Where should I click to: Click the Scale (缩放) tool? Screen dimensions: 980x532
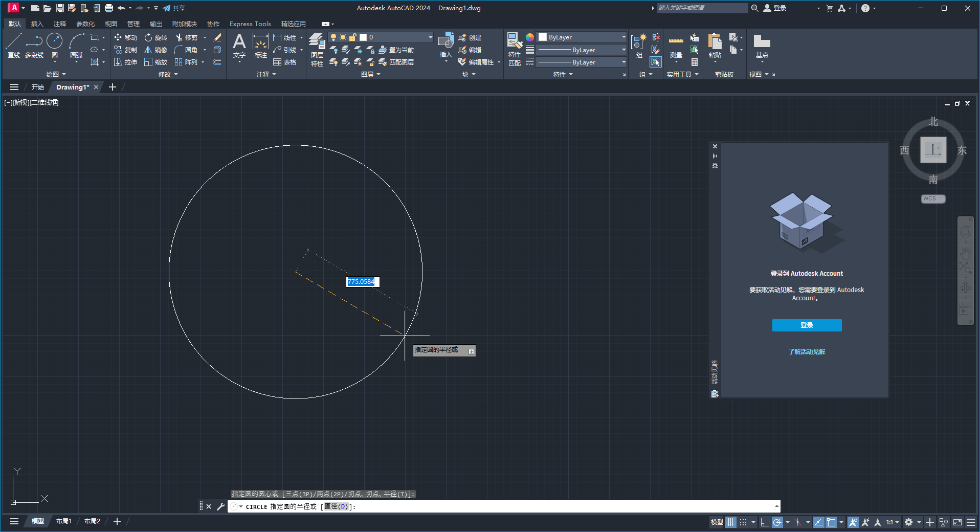coord(156,62)
